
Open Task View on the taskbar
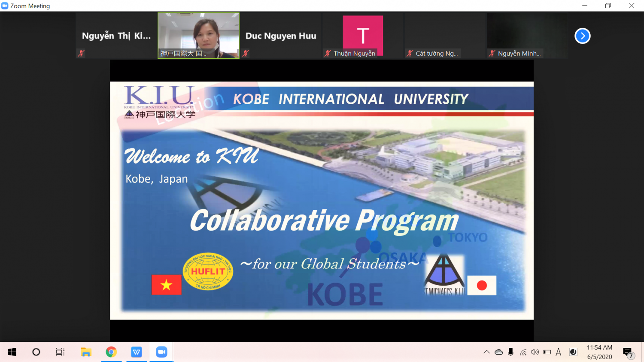[x=60, y=352]
